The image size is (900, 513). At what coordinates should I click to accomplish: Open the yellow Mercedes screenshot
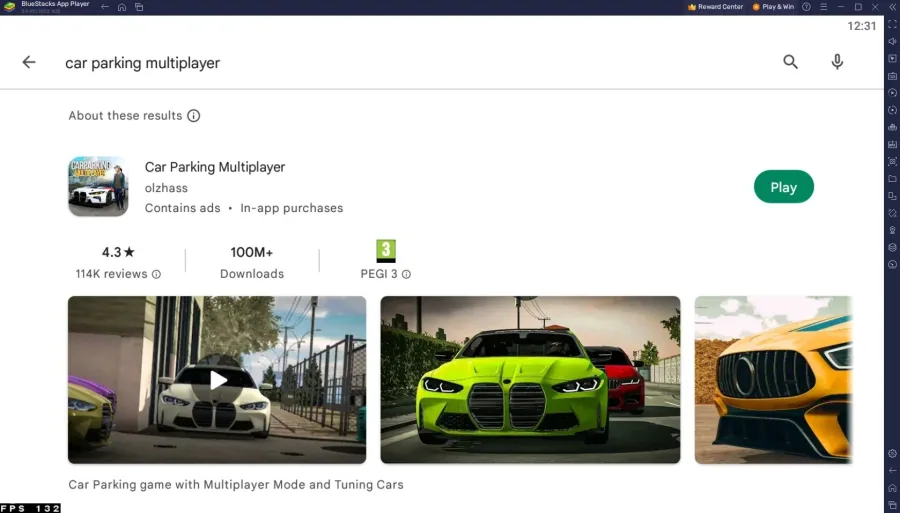click(x=773, y=380)
